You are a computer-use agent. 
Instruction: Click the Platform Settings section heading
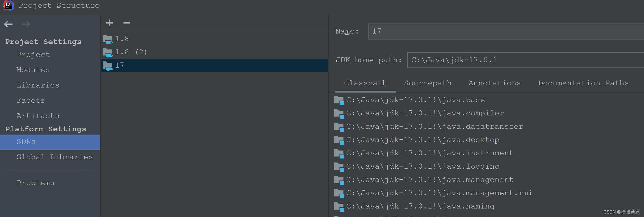click(46, 129)
